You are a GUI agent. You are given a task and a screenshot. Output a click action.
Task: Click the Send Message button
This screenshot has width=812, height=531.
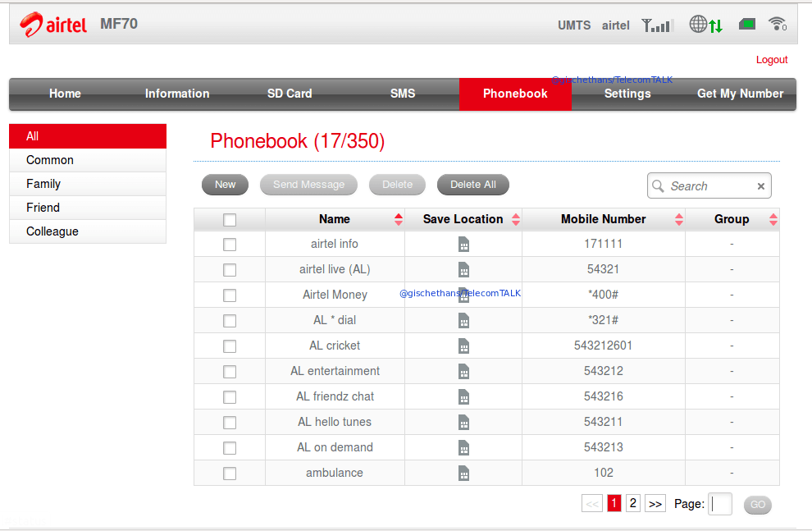coord(308,185)
